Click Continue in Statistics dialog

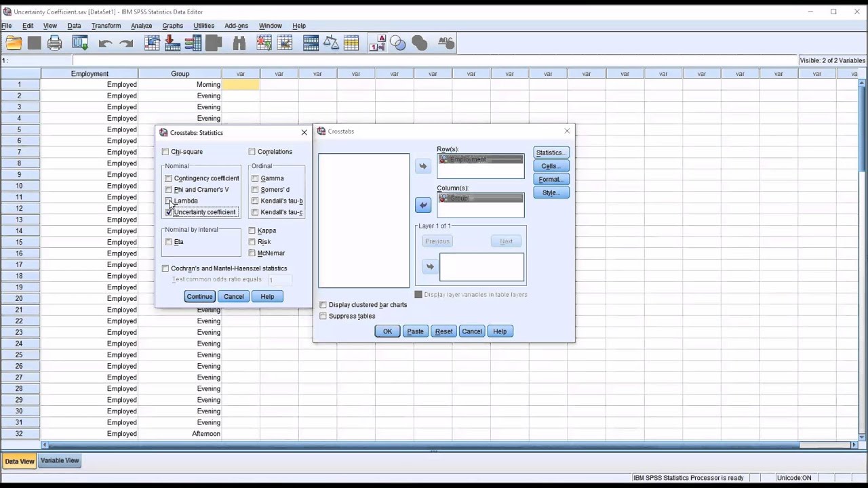click(199, 296)
